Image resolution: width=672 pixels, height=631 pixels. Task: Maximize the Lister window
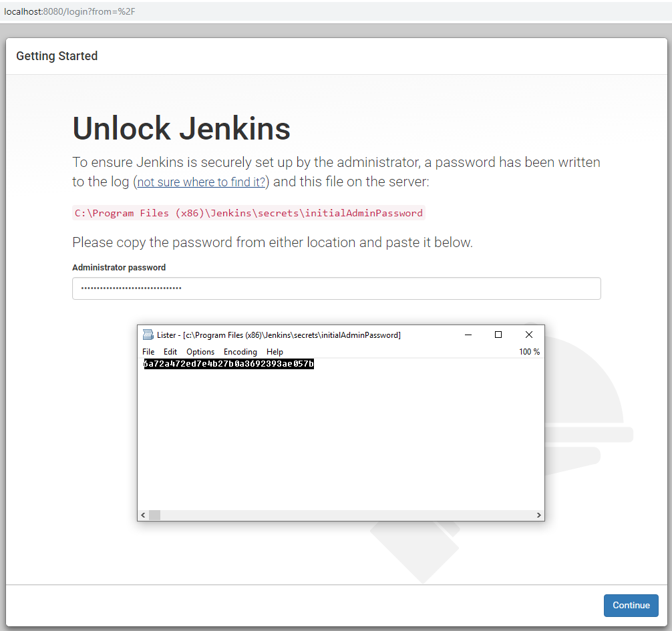(498, 335)
